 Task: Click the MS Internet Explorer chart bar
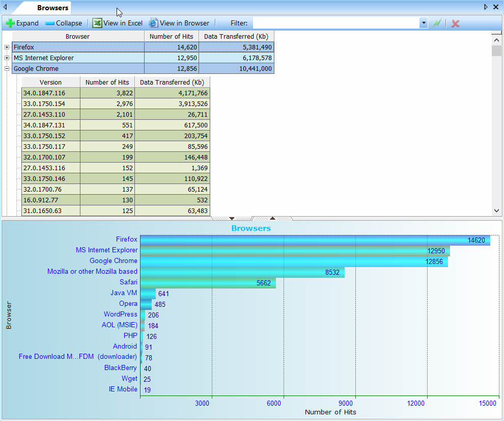(295, 251)
